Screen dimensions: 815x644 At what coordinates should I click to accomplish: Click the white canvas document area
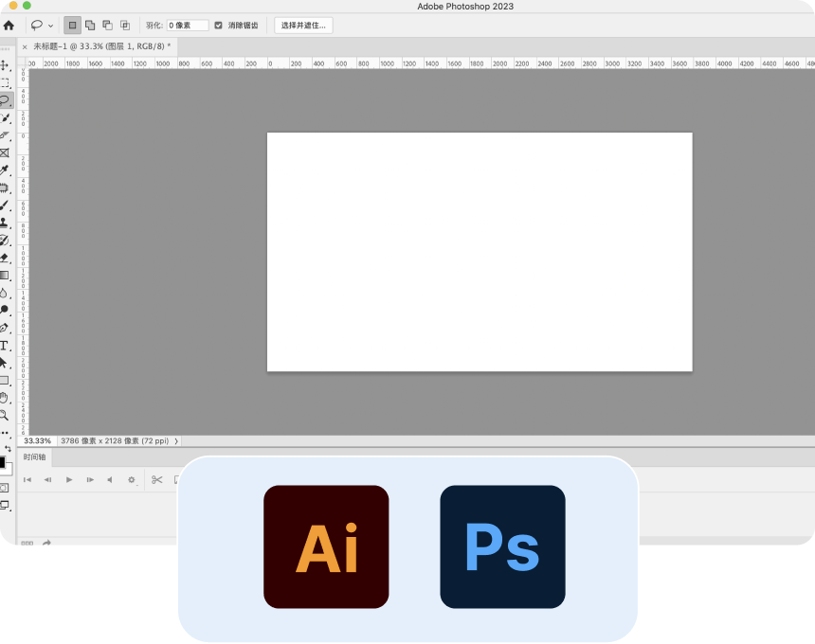point(480,252)
